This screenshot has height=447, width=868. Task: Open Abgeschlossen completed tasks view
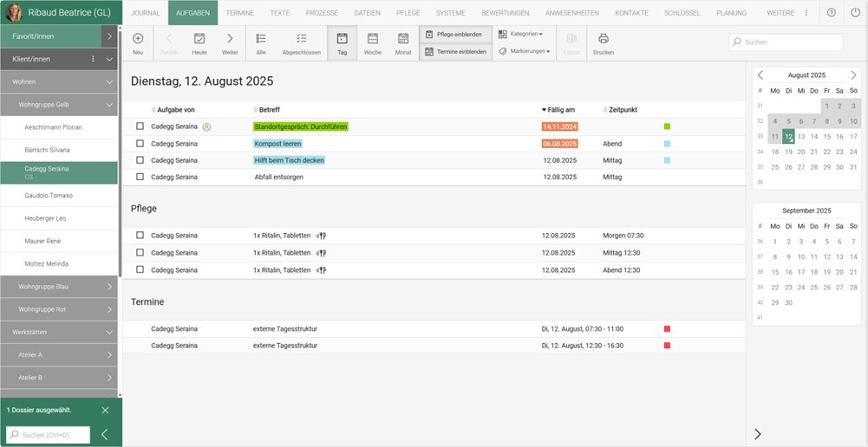tap(301, 43)
